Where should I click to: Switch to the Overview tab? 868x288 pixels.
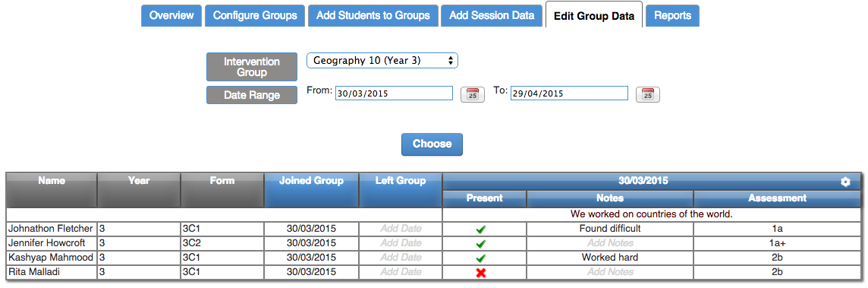click(x=171, y=15)
